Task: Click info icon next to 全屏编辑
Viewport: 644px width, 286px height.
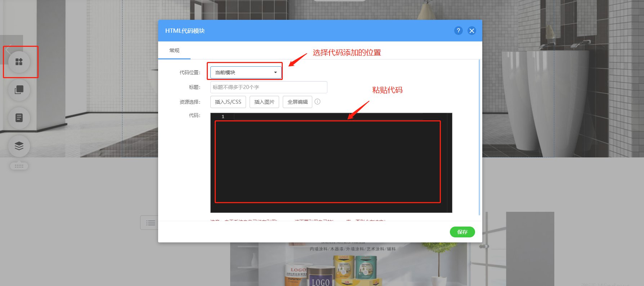Action: pos(317,102)
